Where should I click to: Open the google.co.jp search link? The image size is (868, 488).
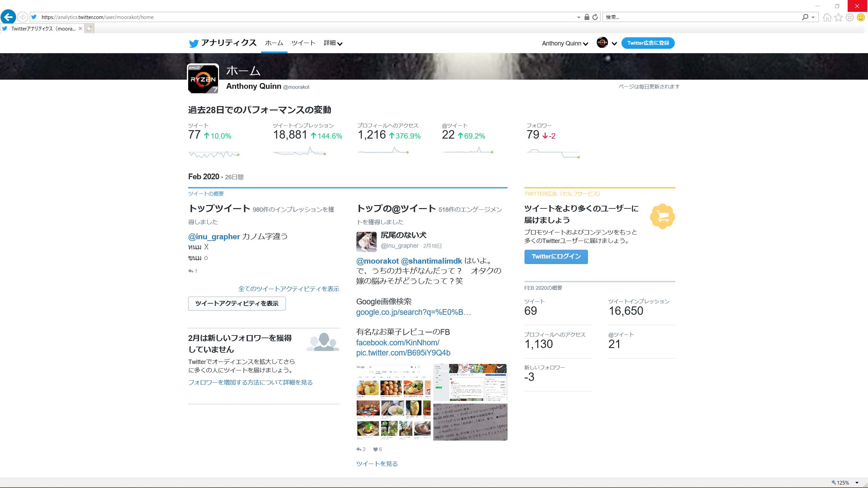pos(413,312)
